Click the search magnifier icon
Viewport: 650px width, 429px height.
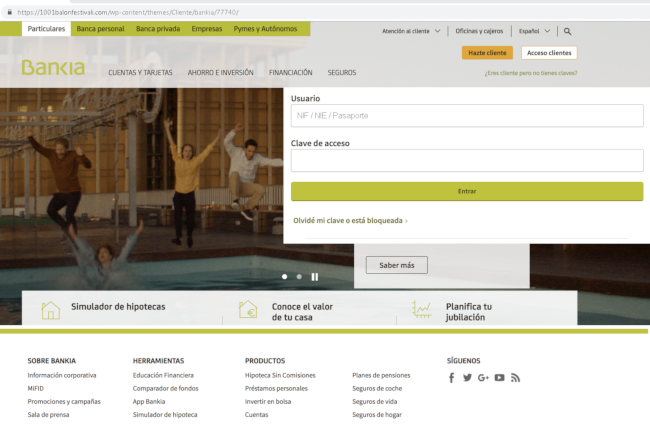[568, 31]
